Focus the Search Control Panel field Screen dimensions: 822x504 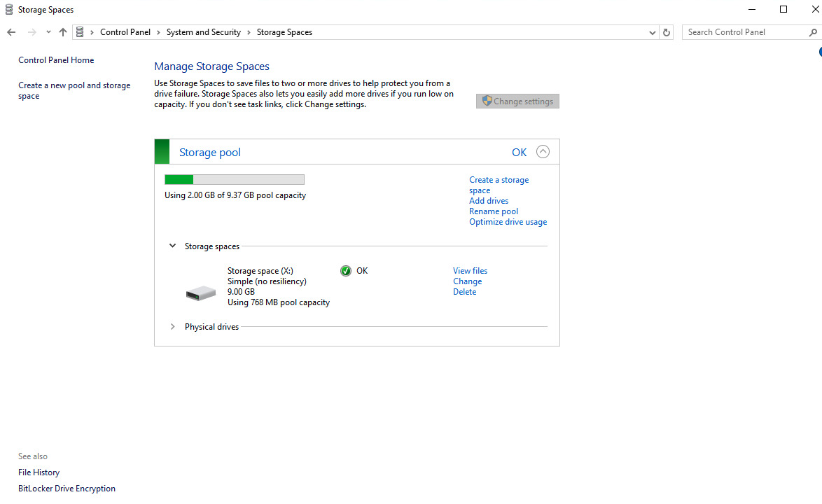(x=742, y=32)
